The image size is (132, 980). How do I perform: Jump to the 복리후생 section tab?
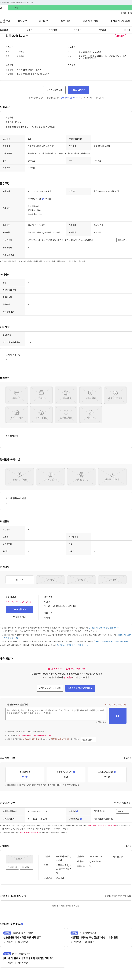pyautogui.click(x=78, y=30)
